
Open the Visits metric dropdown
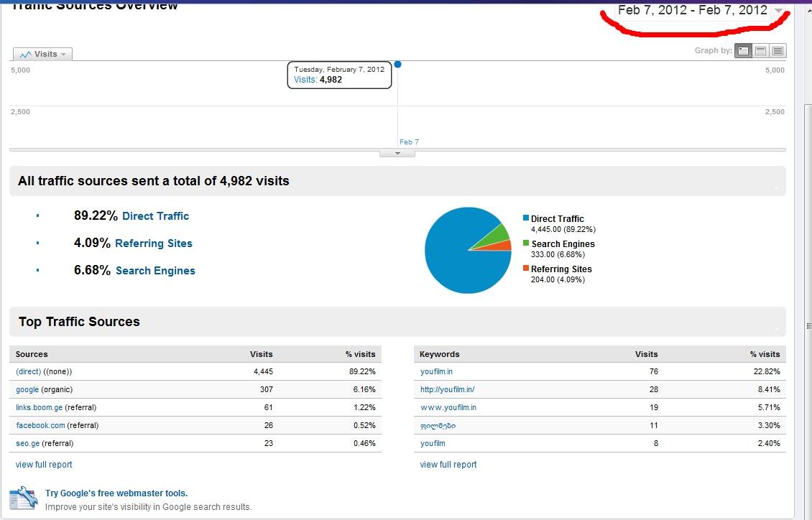(42, 54)
